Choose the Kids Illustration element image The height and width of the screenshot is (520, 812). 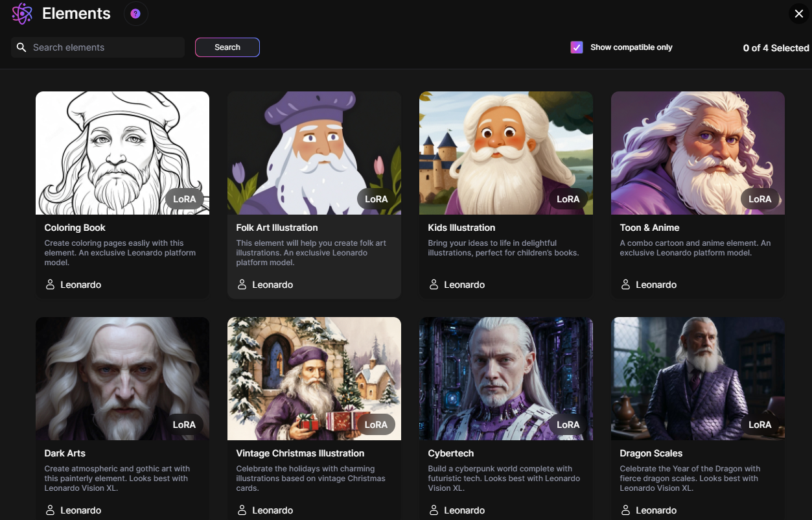coord(506,153)
